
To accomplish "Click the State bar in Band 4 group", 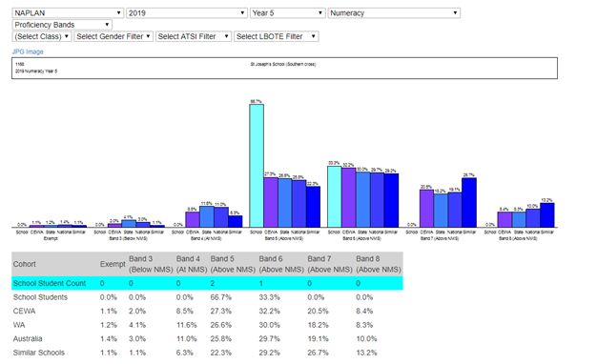I will click(x=207, y=217).
